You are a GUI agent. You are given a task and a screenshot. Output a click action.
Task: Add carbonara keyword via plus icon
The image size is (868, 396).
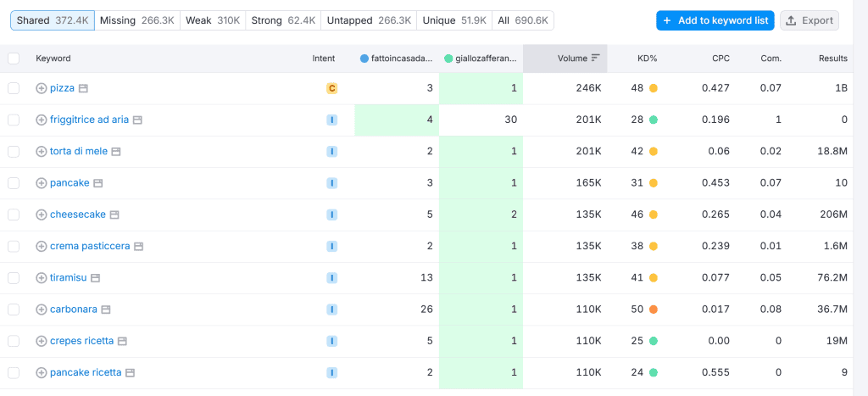[x=41, y=309]
